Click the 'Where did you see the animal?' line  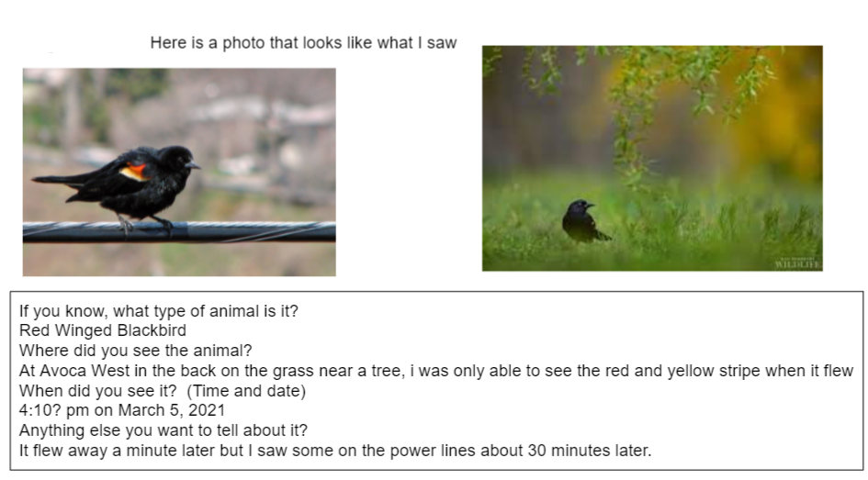136,351
